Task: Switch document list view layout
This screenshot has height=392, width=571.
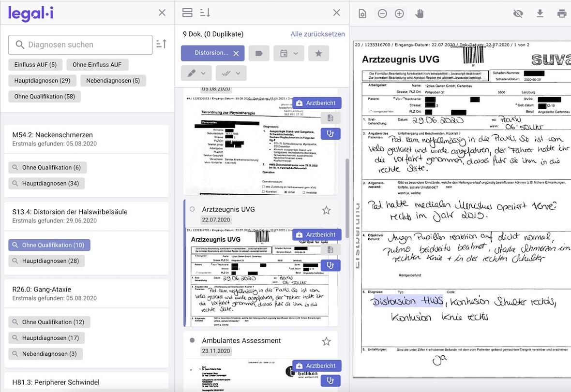Action: (x=187, y=13)
